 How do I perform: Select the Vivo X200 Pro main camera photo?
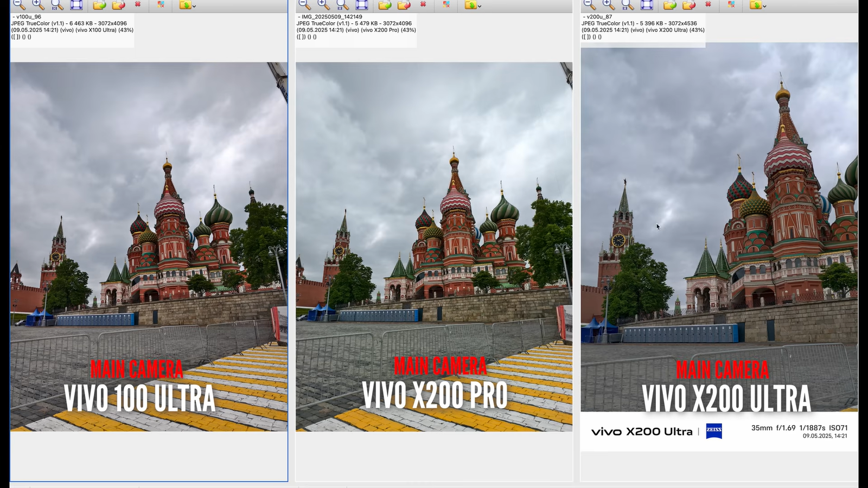coord(434,247)
